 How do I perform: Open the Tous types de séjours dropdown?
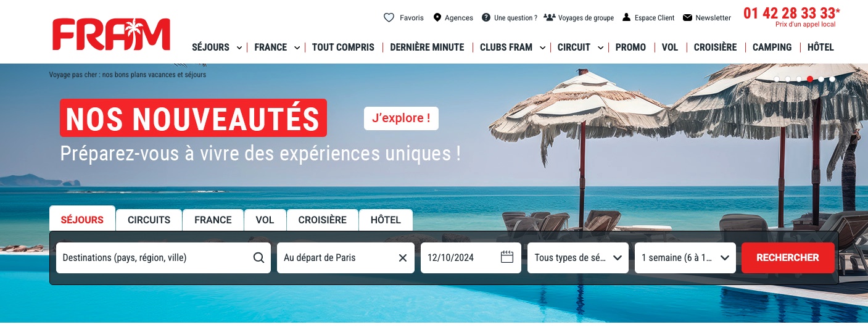[x=578, y=258]
